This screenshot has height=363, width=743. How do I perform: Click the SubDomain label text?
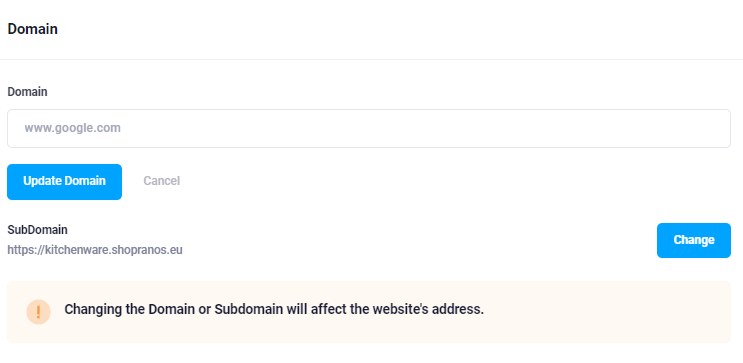tap(37, 230)
